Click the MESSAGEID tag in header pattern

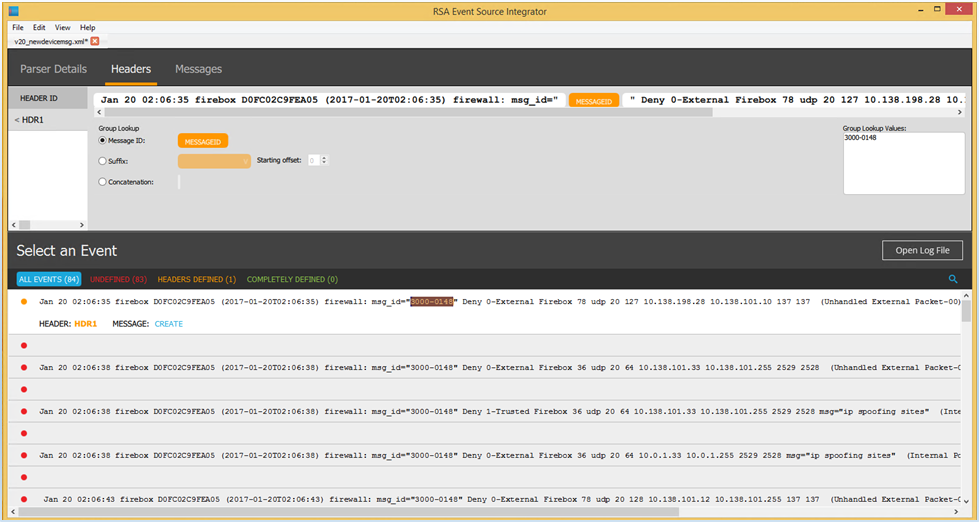click(594, 101)
